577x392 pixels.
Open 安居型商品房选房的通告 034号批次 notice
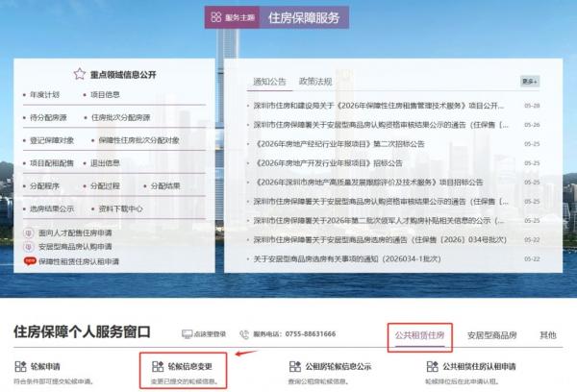(x=380, y=240)
